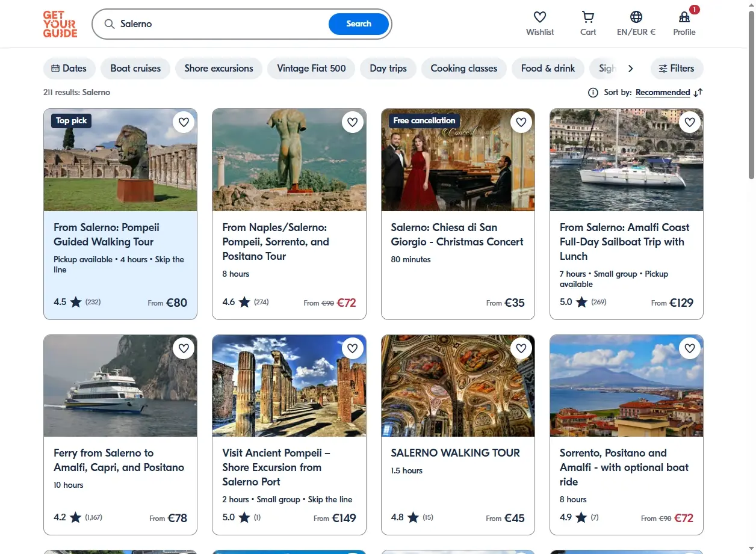The width and height of the screenshot is (756, 554).
Task: Wishlist the Ferry from Salerno card
Action: (x=184, y=348)
